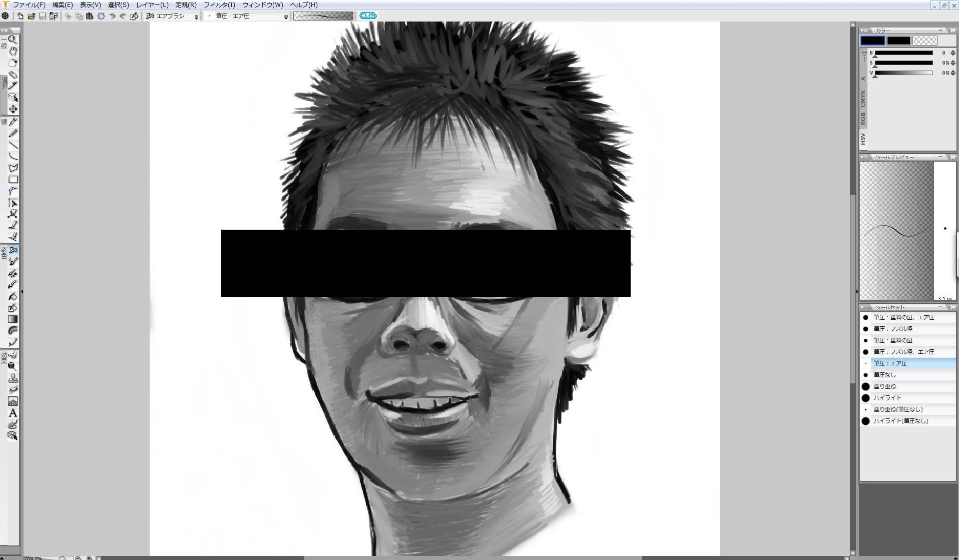The height and width of the screenshot is (560, 959).
Task: Click the settings wheel icon in toolbar
Action: [x=5, y=16]
